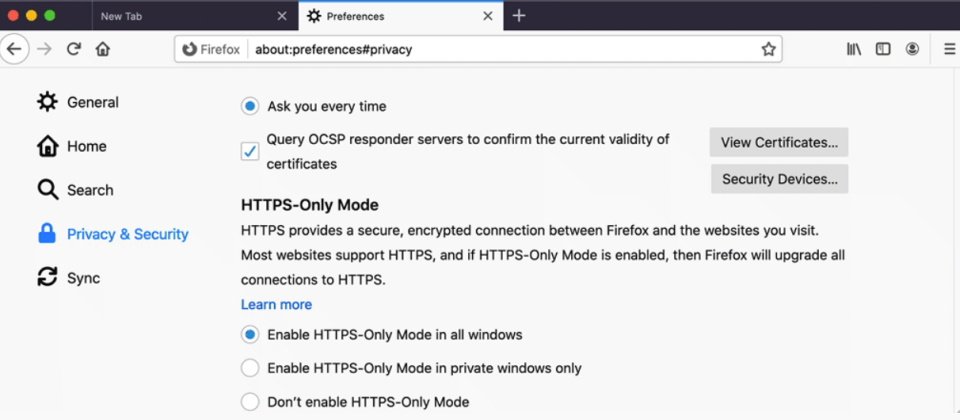The image size is (960, 420).
Task: Click the back navigation arrow
Action: tap(14, 49)
